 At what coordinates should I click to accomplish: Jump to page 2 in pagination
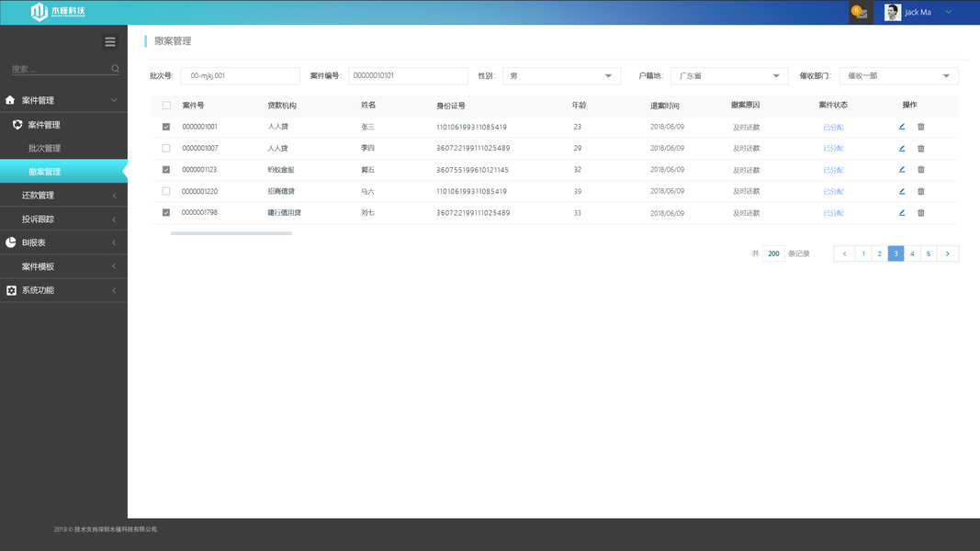[x=879, y=253]
